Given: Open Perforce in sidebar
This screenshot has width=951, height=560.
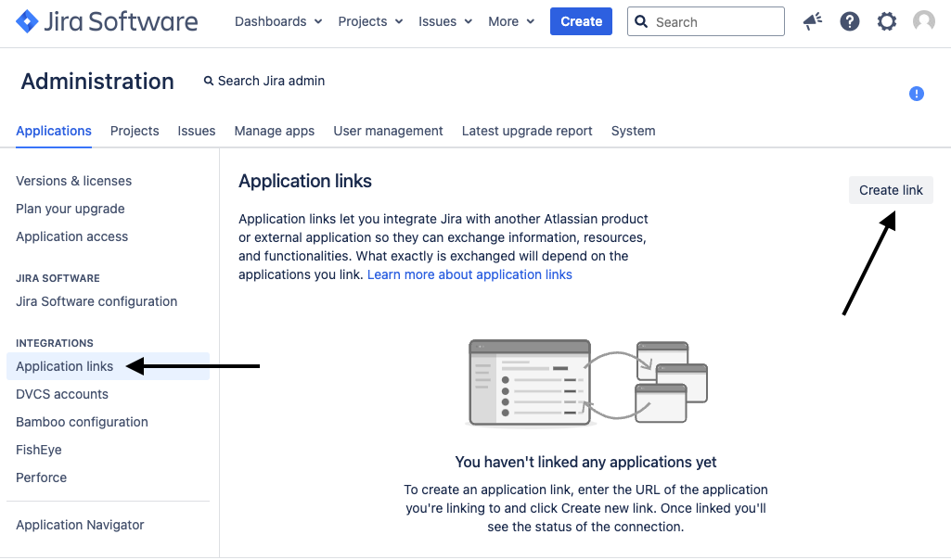Looking at the screenshot, I should click(41, 477).
